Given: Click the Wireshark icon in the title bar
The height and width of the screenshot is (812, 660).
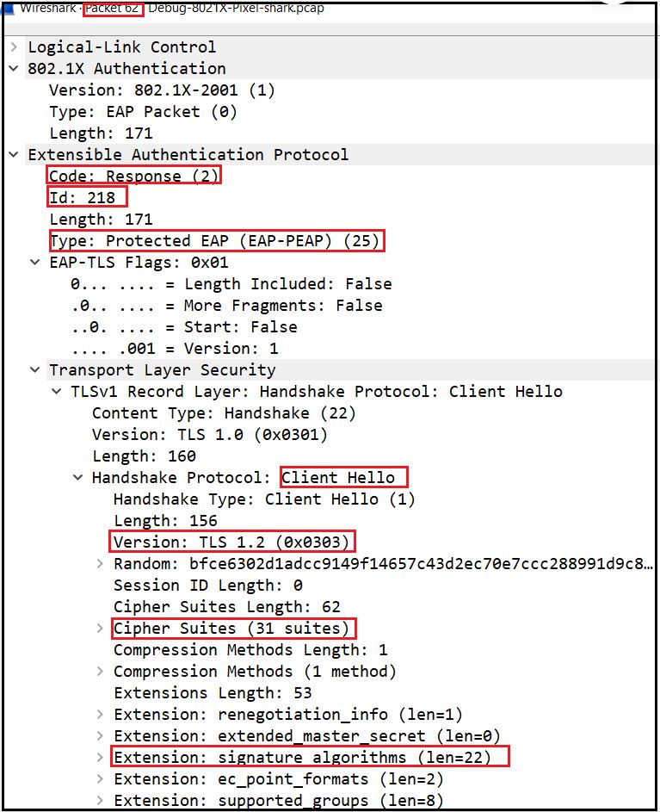Looking at the screenshot, I should coord(9,8).
